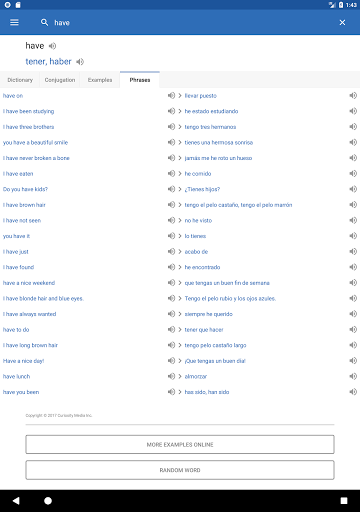Switch to the Dictionary tab
The height and width of the screenshot is (512, 360).
coord(20,80)
